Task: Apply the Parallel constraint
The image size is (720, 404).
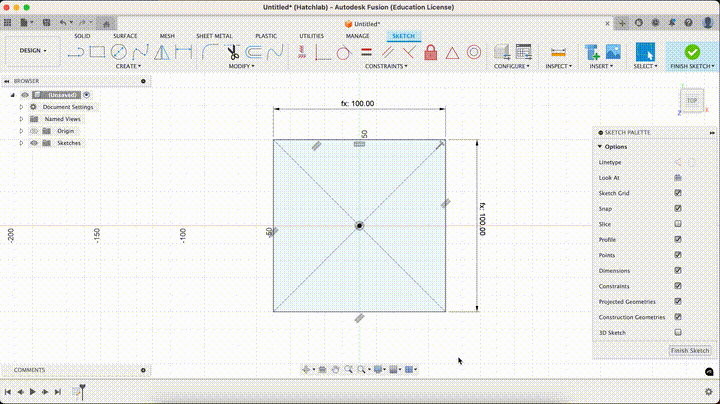Action: 388,52
